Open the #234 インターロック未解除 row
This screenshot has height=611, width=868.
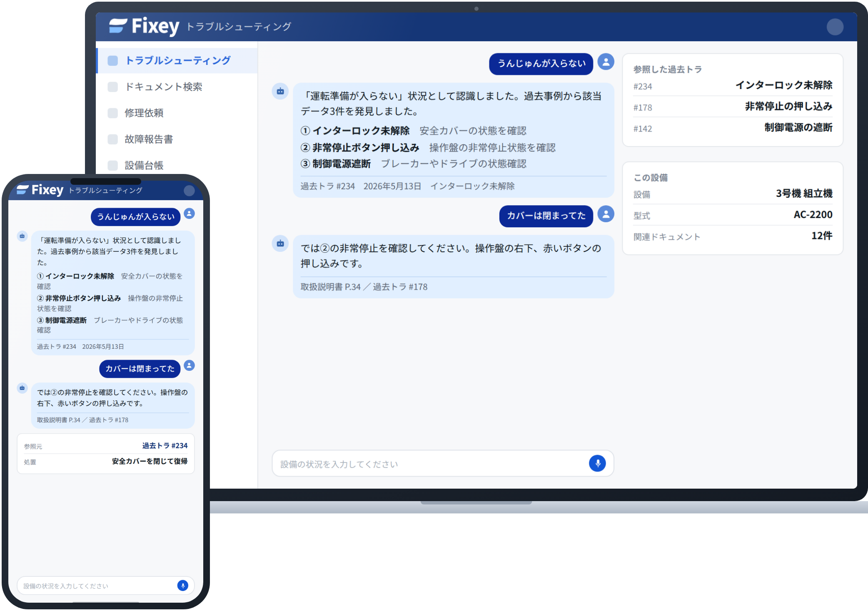coord(732,86)
